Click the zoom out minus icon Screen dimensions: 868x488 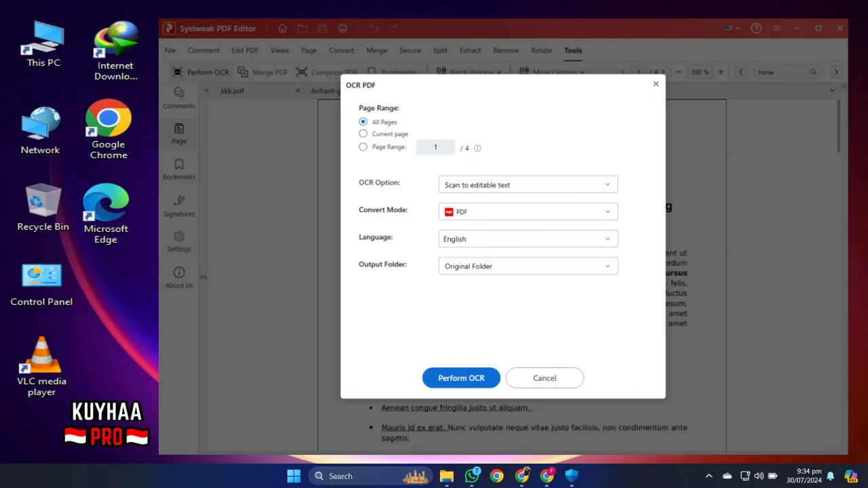click(679, 72)
